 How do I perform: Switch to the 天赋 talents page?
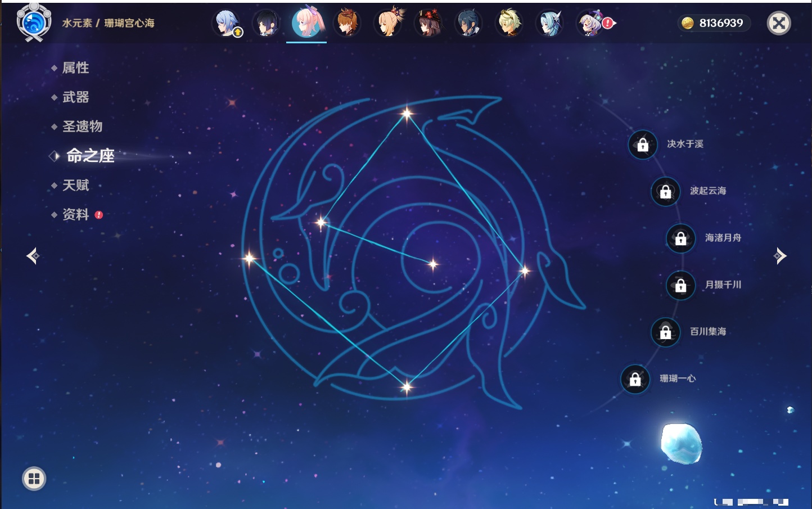pos(75,185)
